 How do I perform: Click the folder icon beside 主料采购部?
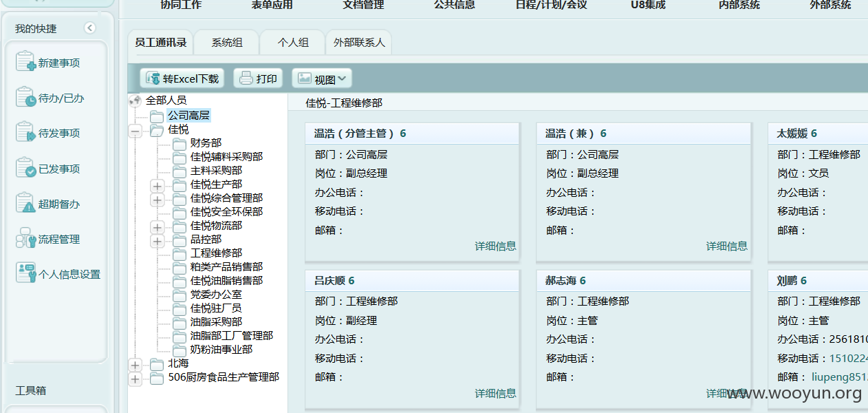pyautogui.click(x=180, y=171)
